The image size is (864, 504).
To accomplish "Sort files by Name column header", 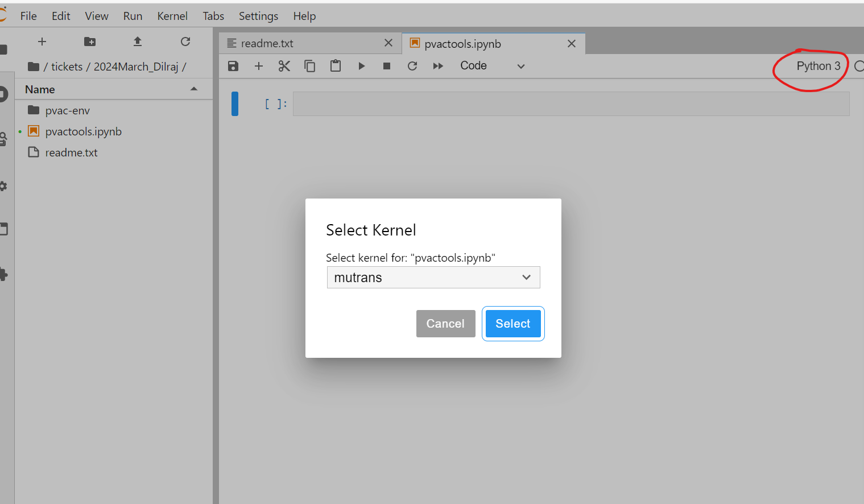I will 114,89.
